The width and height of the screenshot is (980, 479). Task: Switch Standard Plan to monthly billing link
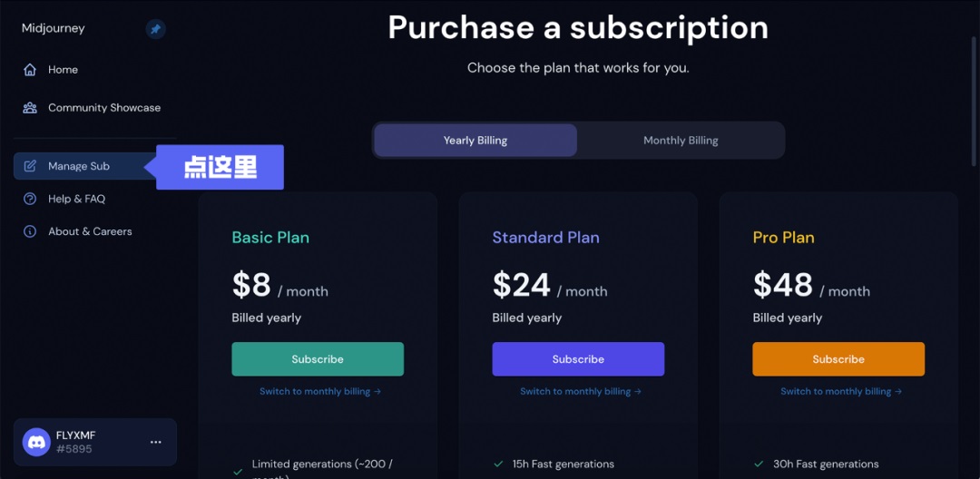(580, 392)
